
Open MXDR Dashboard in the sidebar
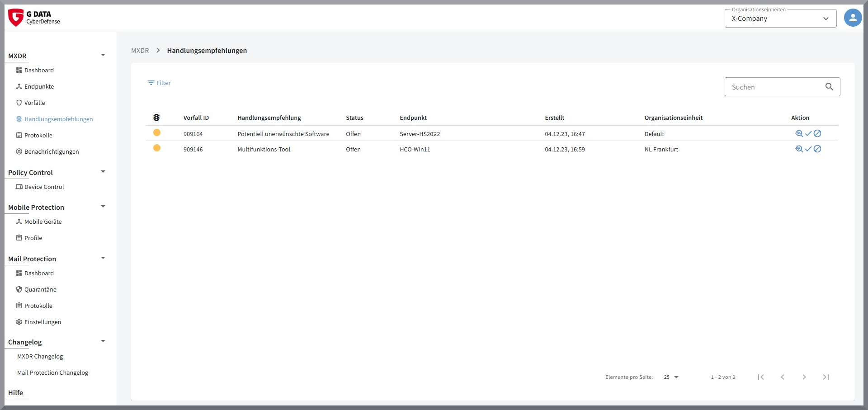coord(35,70)
